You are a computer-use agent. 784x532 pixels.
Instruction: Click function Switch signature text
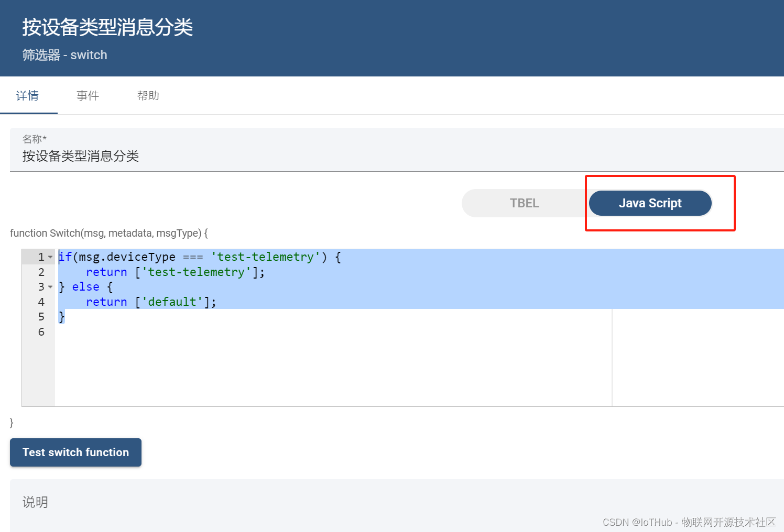109,233
